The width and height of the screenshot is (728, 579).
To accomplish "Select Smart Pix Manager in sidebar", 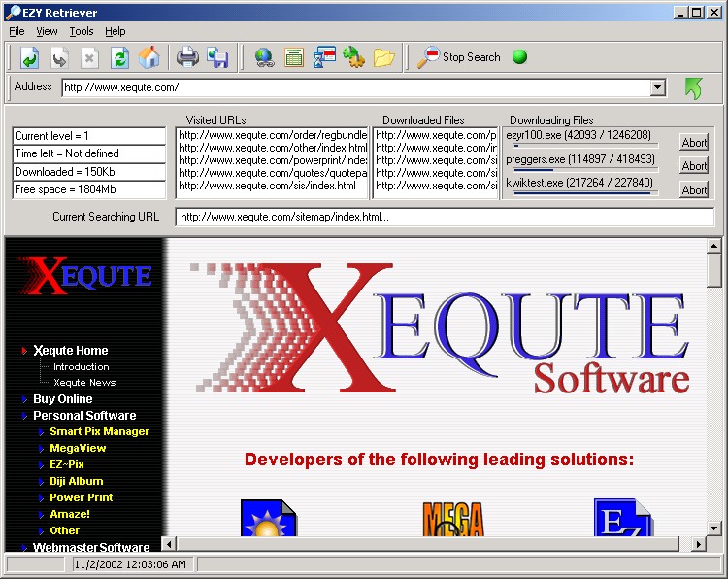I will click(99, 431).
